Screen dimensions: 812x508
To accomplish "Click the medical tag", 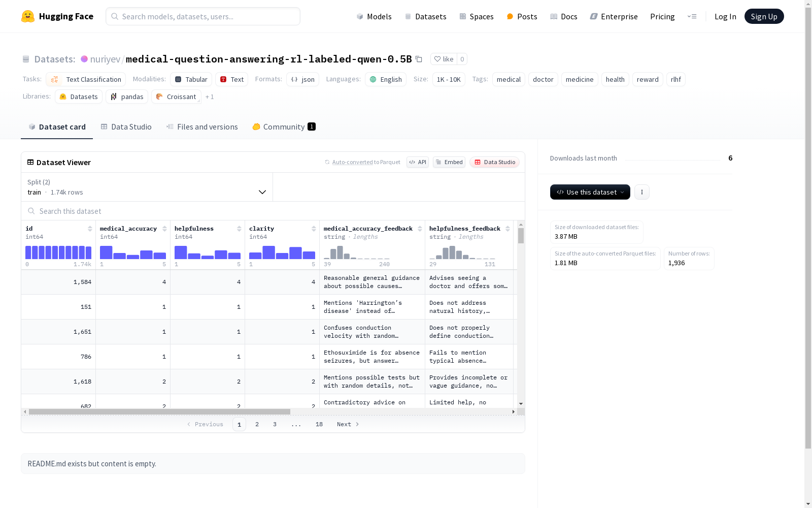I will pos(509,79).
